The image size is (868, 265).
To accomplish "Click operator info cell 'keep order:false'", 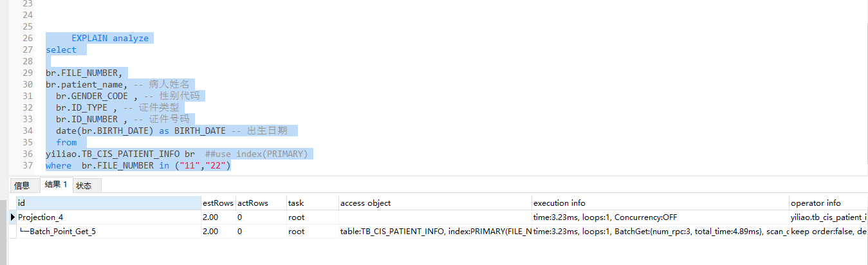I will (x=829, y=232).
